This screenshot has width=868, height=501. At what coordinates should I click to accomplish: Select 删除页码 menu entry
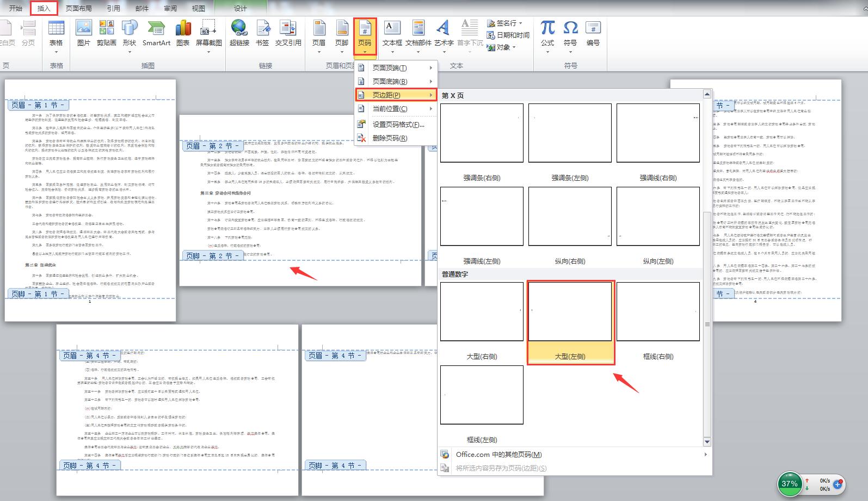point(390,138)
